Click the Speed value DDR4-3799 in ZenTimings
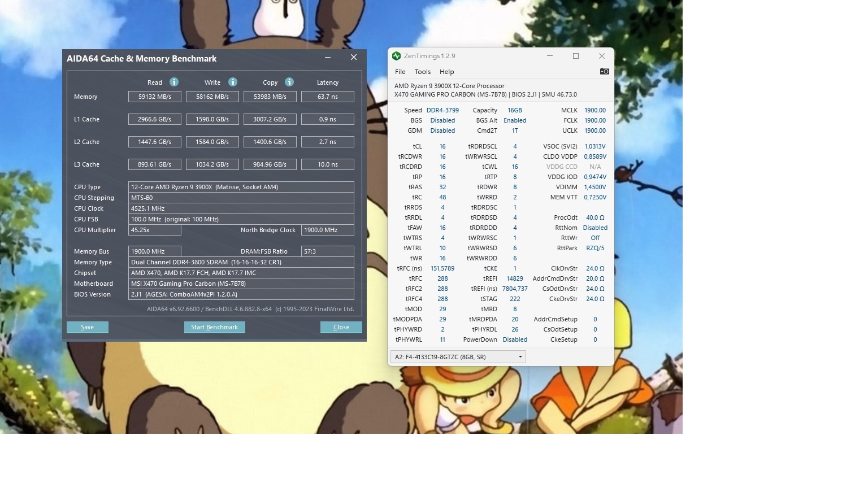The width and height of the screenshot is (868, 488). [442, 110]
